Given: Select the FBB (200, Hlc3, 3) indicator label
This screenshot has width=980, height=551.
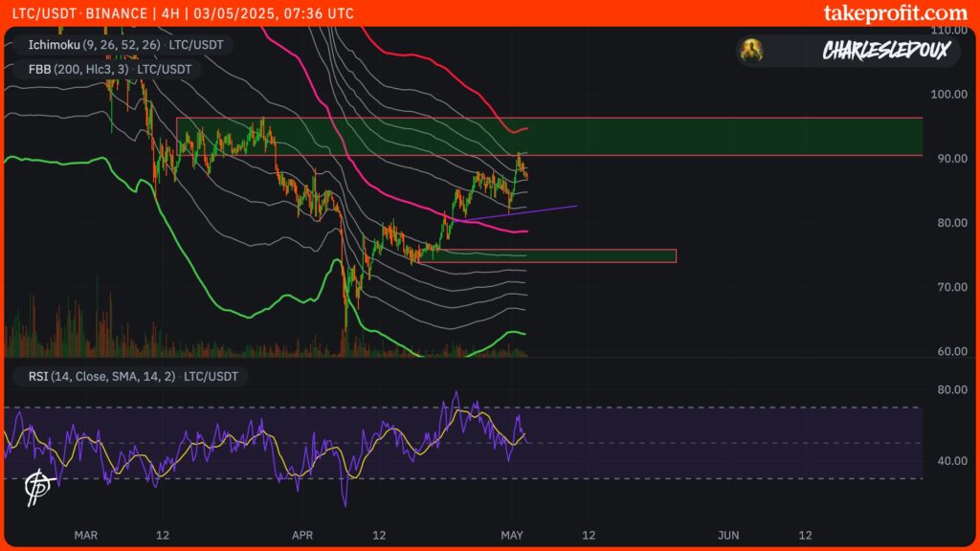Looking at the screenshot, I should (109, 69).
